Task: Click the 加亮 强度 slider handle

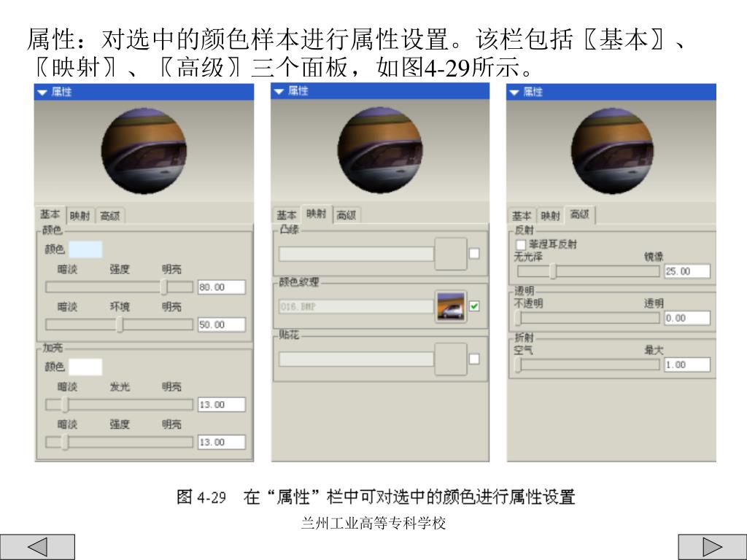Action: coord(65,442)
